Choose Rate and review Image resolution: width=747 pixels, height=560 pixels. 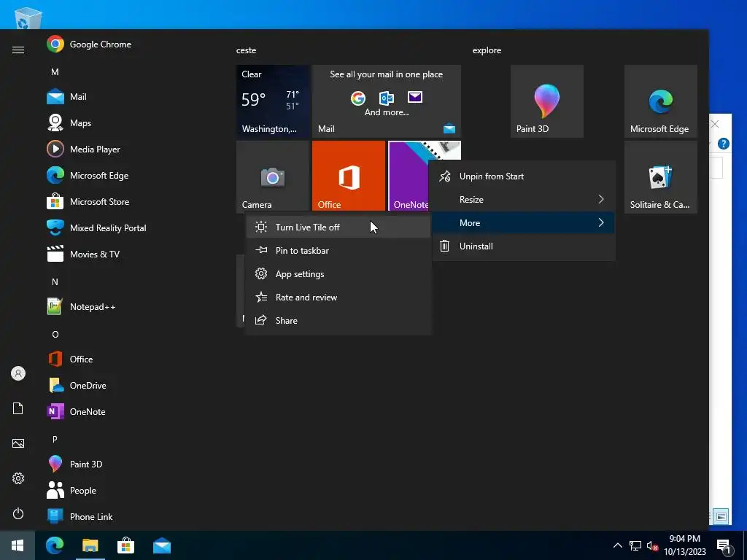click(338, 297)
